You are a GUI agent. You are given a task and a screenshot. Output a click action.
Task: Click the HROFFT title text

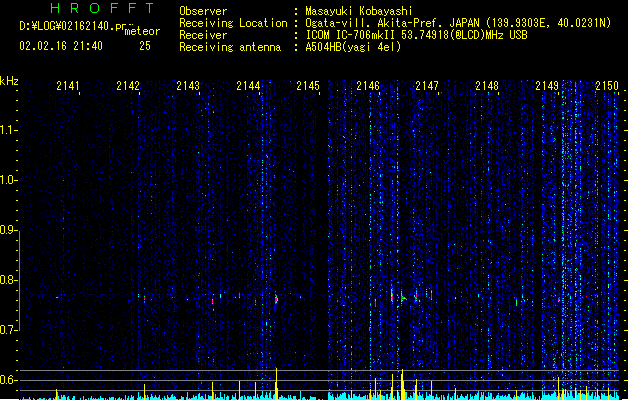pyautogui.click(x=102, y=8)
